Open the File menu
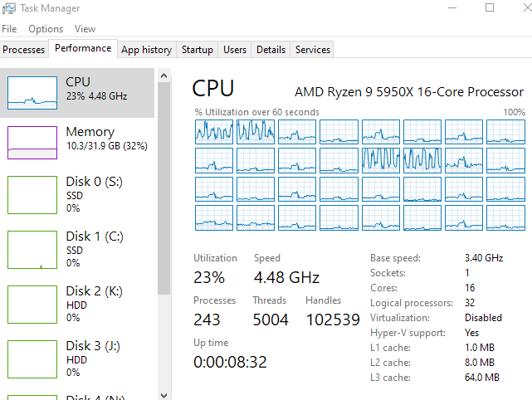The image size is (532, 400). (x=9, y=29)
